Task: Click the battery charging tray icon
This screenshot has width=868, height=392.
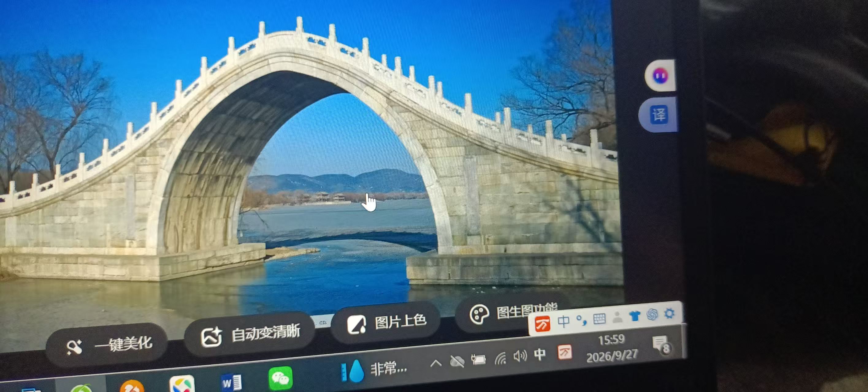Action: (478, 360)
